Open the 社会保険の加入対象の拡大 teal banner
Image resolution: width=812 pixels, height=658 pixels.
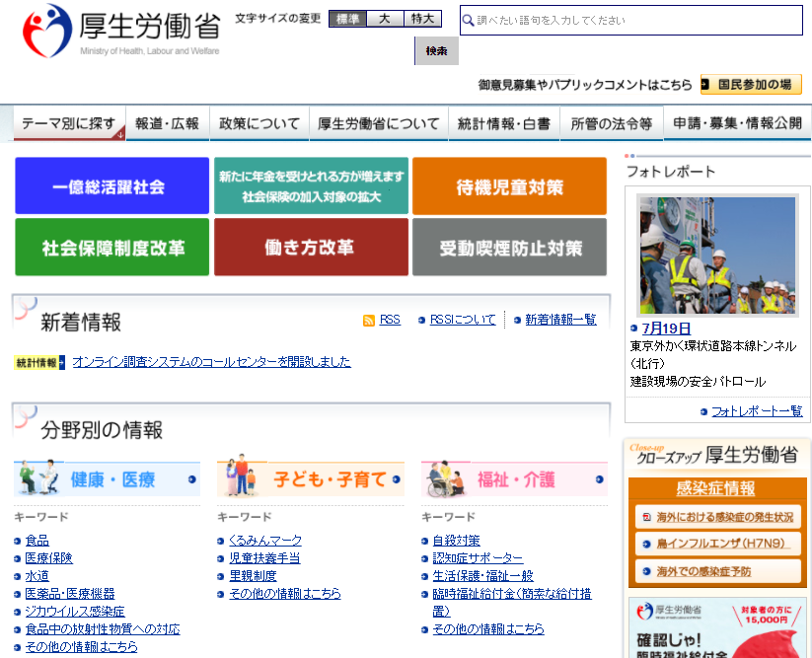[311, 185]
